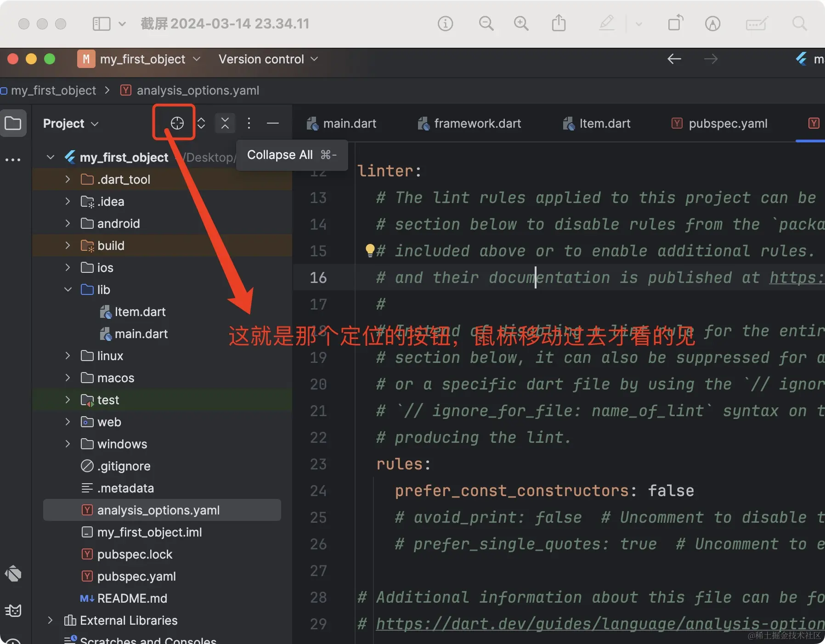Screen dimensions: 825x644
Task: Expand the ios folder
Action: (x=68, y=268)
